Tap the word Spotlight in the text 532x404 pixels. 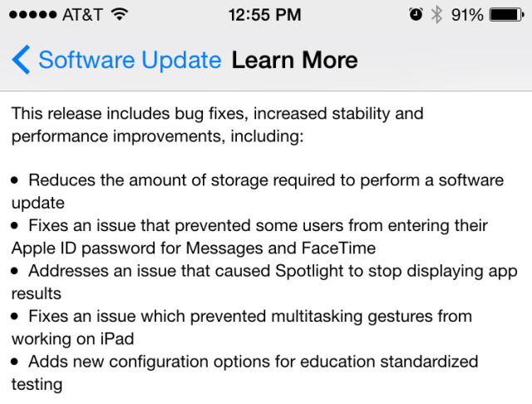click(309, 271)
